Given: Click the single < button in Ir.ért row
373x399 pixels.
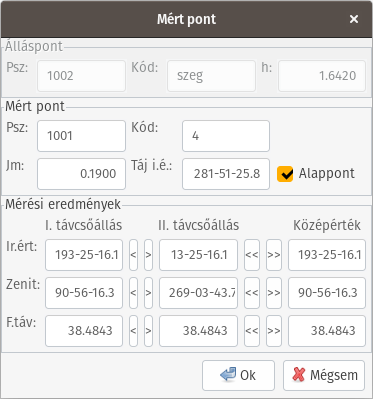Looking at the screenshot, I should tap(133, 255).
